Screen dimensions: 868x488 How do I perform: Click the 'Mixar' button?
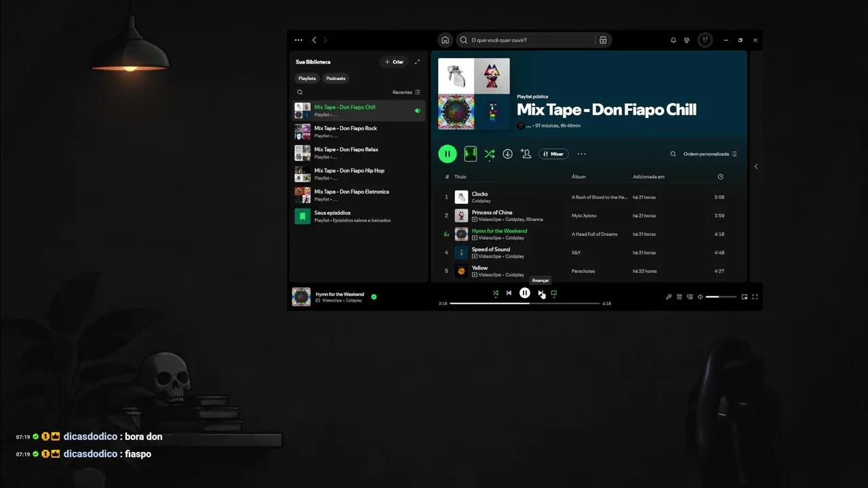(x=553, y=154)
